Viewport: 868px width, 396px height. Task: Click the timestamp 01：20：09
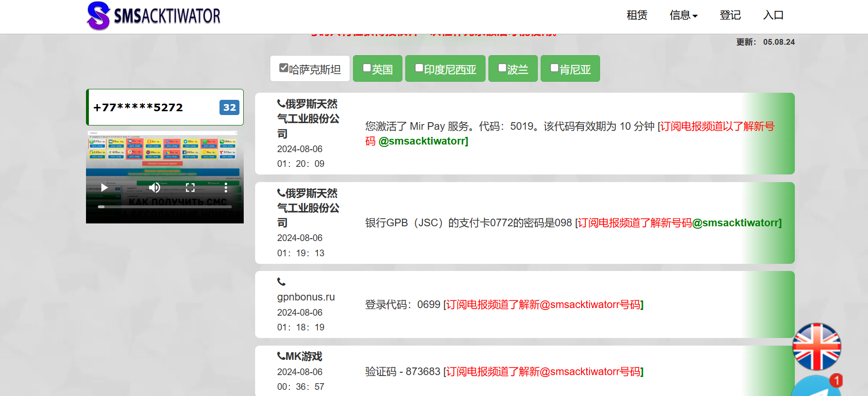pyautogui.click(x=301, y=164)
